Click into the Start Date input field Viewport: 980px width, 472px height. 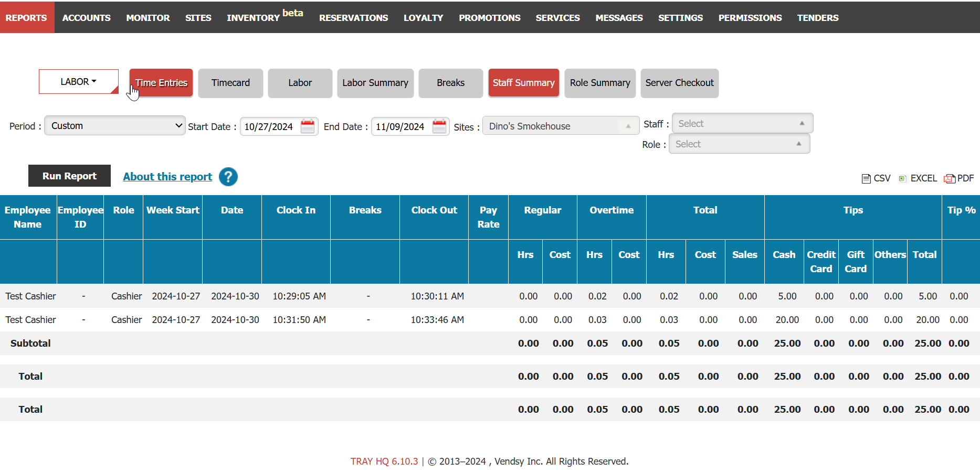pyautogui.click(x=269, y=127)
